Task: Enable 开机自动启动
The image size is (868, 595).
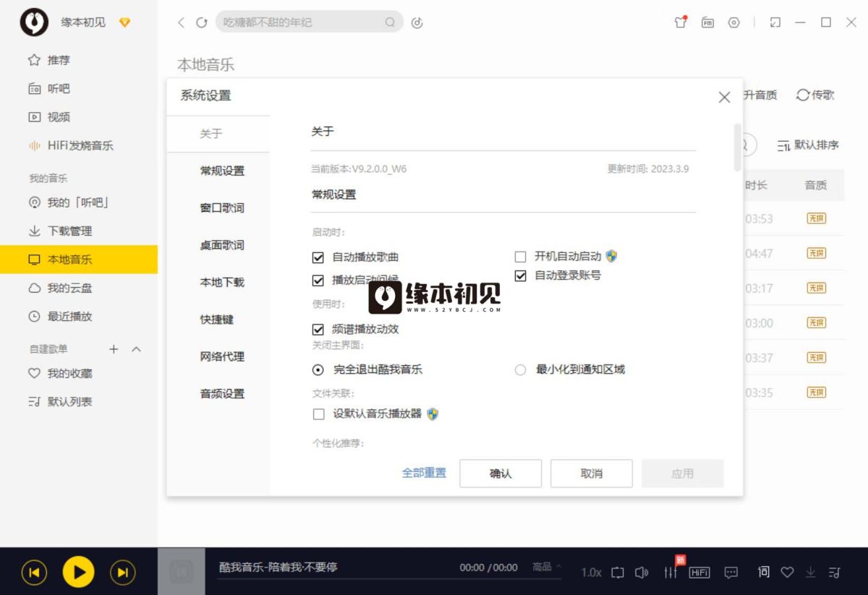Action: coord(520,257)
